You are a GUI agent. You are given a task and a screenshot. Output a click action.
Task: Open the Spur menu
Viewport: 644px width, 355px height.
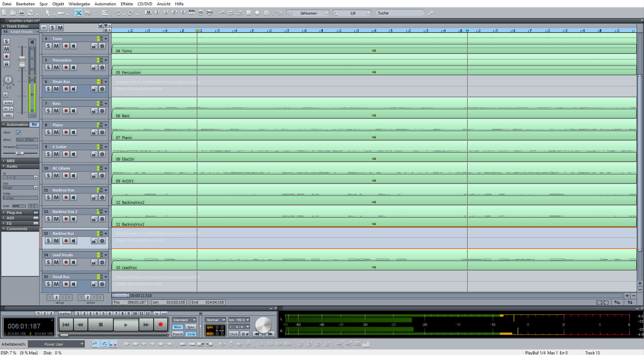44,4
